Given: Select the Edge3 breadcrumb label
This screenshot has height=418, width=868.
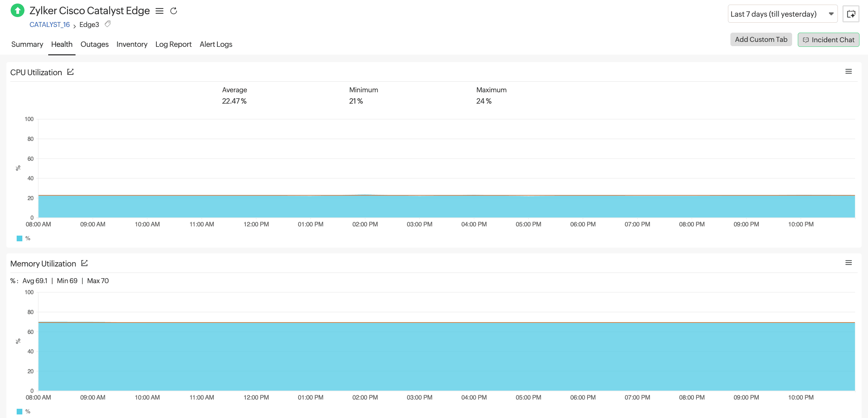Looking at the screenshot, I should [89, 24].
